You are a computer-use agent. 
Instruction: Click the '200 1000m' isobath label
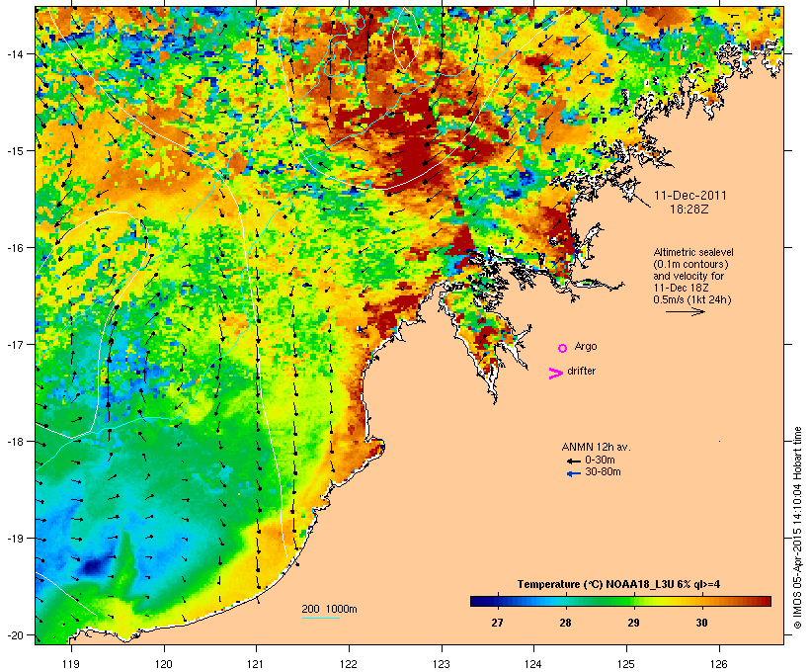329,609
